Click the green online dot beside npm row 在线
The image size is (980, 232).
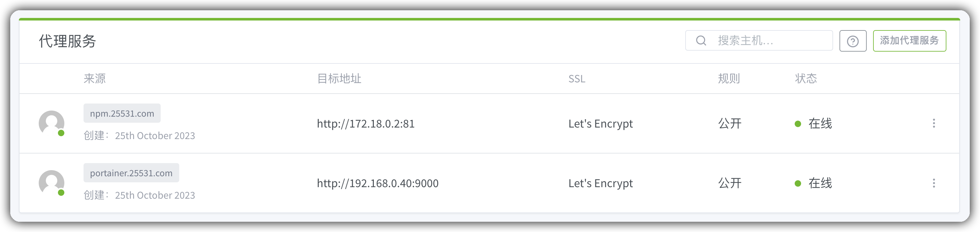(798, 124)
